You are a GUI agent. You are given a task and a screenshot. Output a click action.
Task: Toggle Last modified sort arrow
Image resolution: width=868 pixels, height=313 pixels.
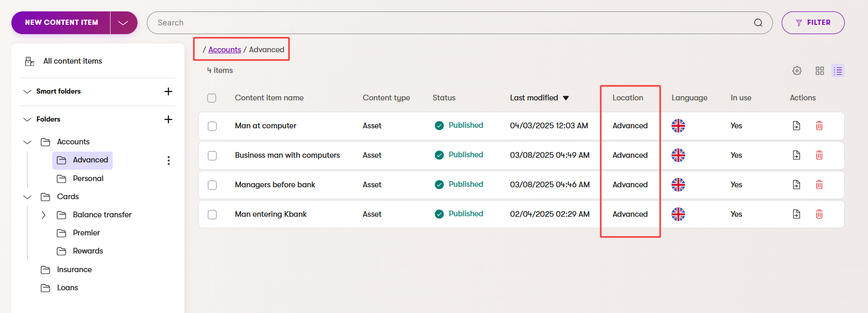click(x=566, y=98)
